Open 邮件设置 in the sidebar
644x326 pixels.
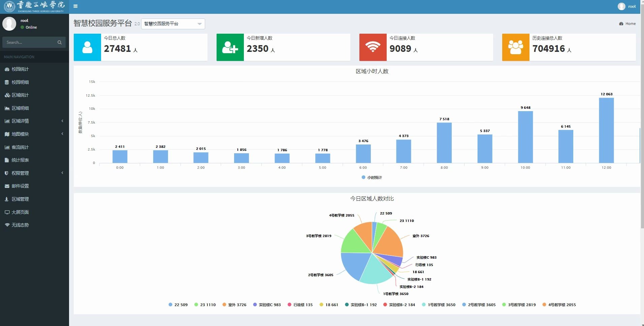(34, 186)
